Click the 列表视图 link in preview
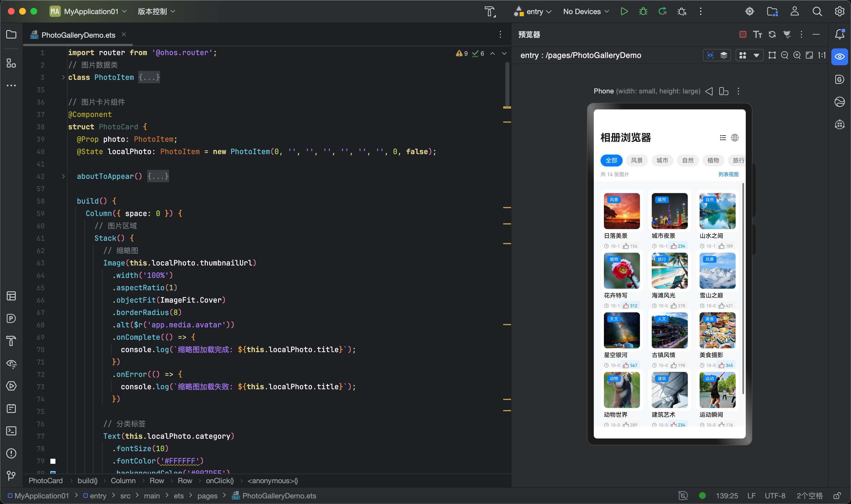851x504 pixels. 728,174
